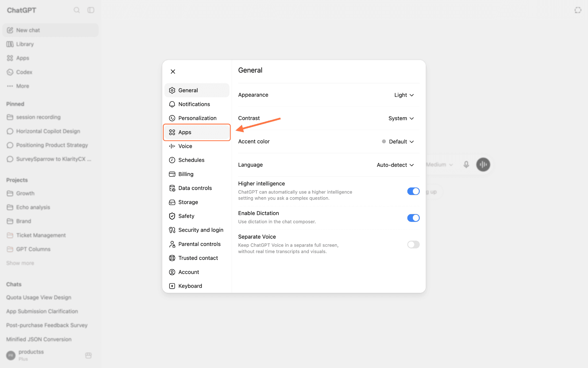Open the Positioning Product Strategy chat
Screen dimensions: 588x368
pyautogui.click(x=50, y=145)
